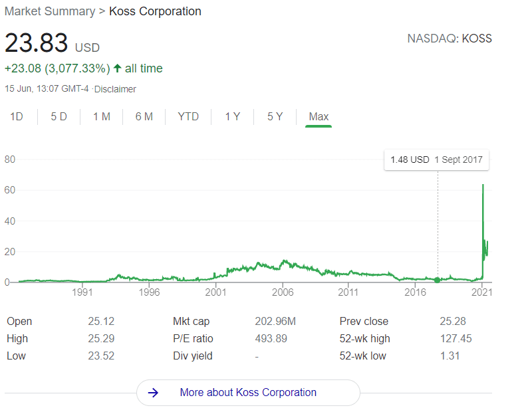Screen dimensions: 524x420
Task: Click the 80 y-axis label
Action: 10,159
